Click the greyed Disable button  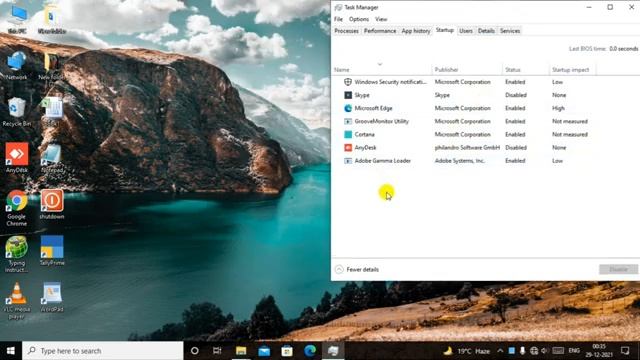point(618,269)
